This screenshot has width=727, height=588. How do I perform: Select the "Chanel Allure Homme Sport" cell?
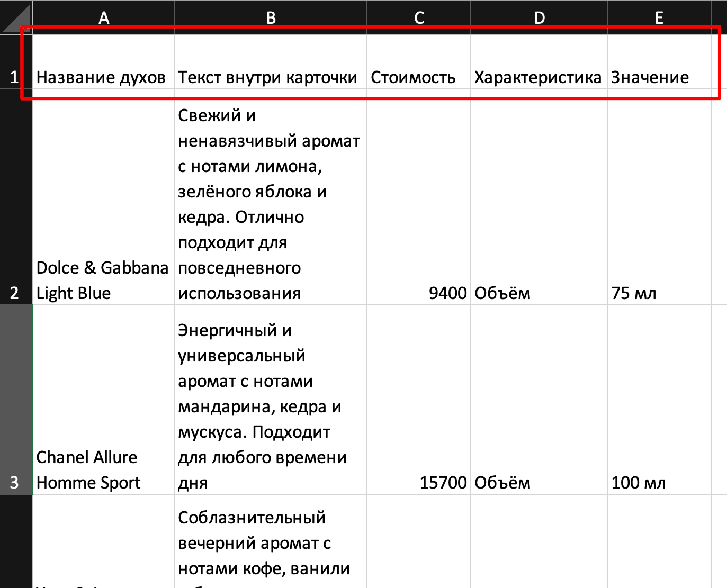(103, 400)
